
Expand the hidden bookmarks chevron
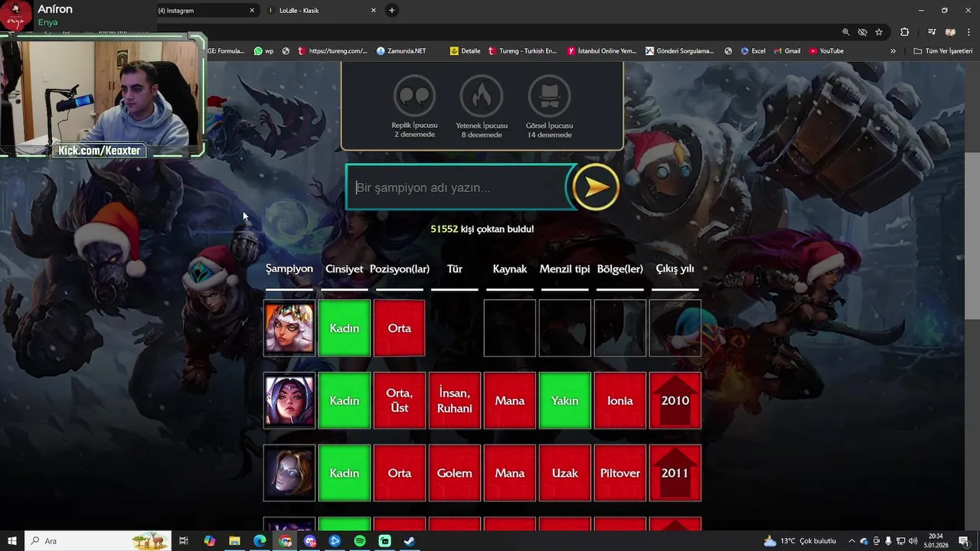[x=893, y=51]
